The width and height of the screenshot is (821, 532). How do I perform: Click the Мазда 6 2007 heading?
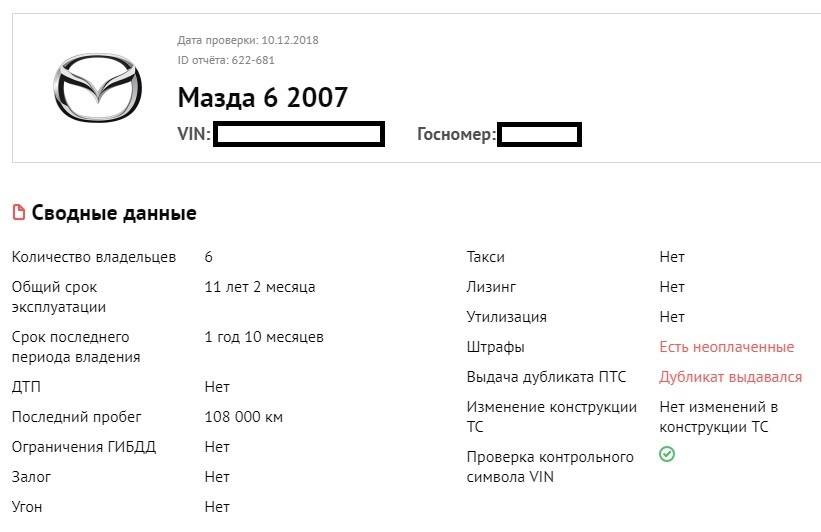(262, 97)
